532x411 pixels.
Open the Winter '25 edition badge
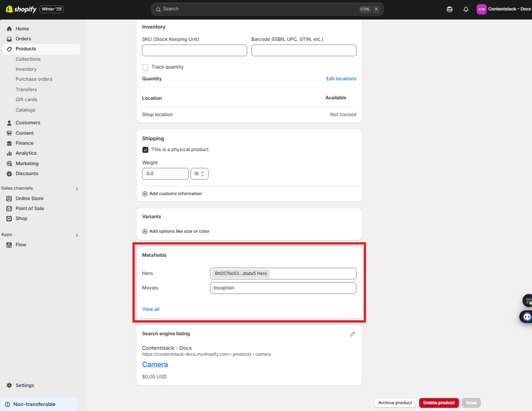click(x=52, y=9)
